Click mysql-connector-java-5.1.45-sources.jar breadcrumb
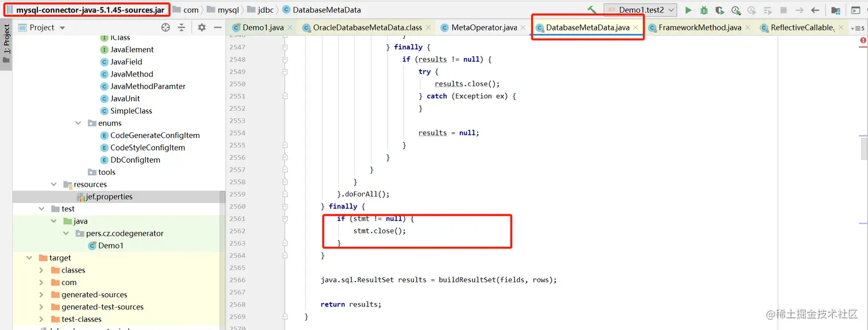 [x=85, y=10]
